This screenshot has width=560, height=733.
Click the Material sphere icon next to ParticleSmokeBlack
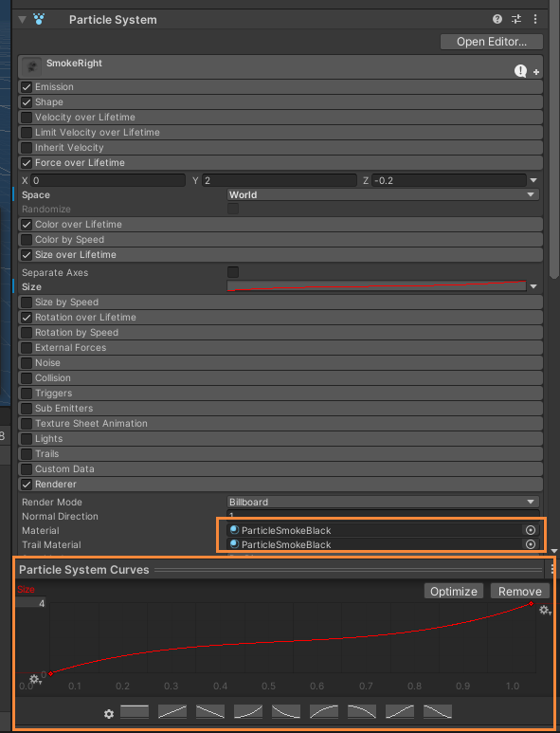click(x=234, y=530)
